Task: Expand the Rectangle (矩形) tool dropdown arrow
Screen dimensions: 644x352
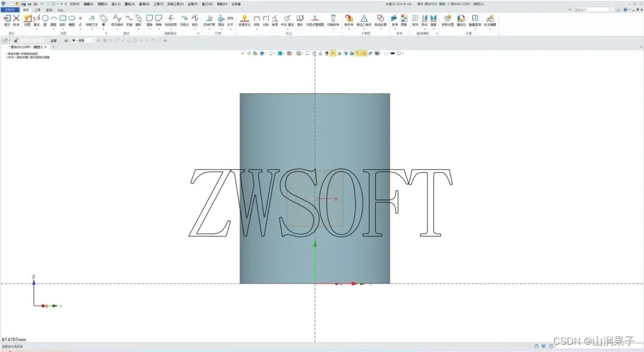Action: pyautogui.click(x=63, y=29)
